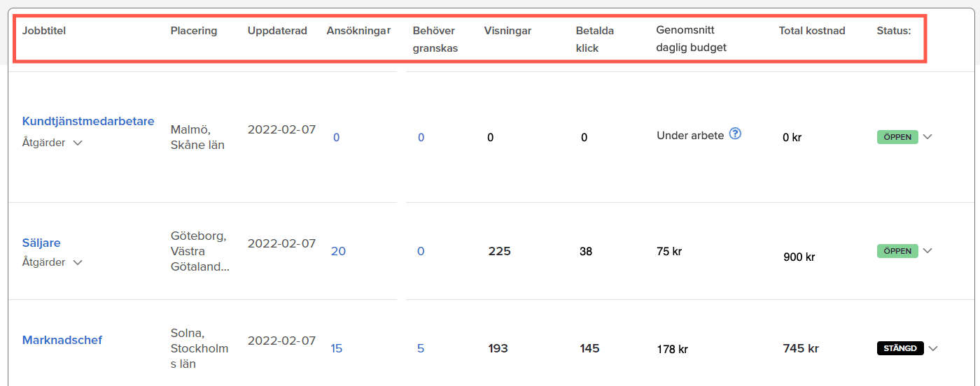Screen dimensions: 980x386
Task: Click the help icon beside Under arbete
Action: pos(735,134)
